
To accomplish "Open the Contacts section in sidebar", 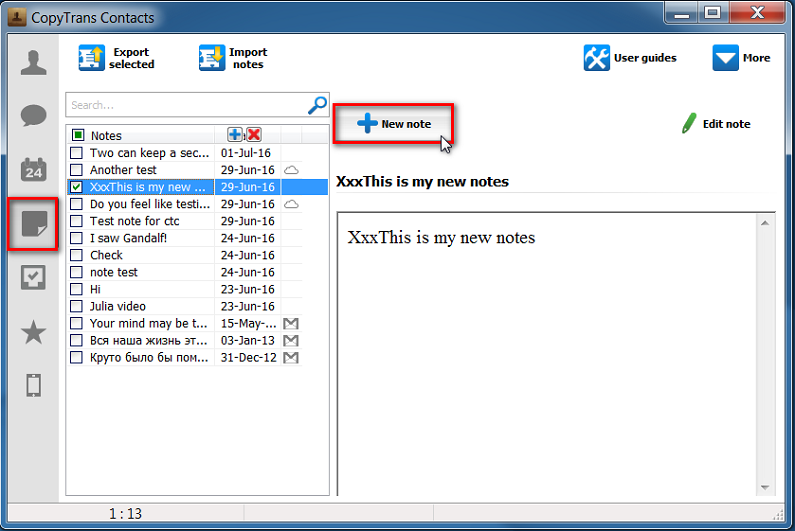I will pyautogui.click(x=33, y=63).
